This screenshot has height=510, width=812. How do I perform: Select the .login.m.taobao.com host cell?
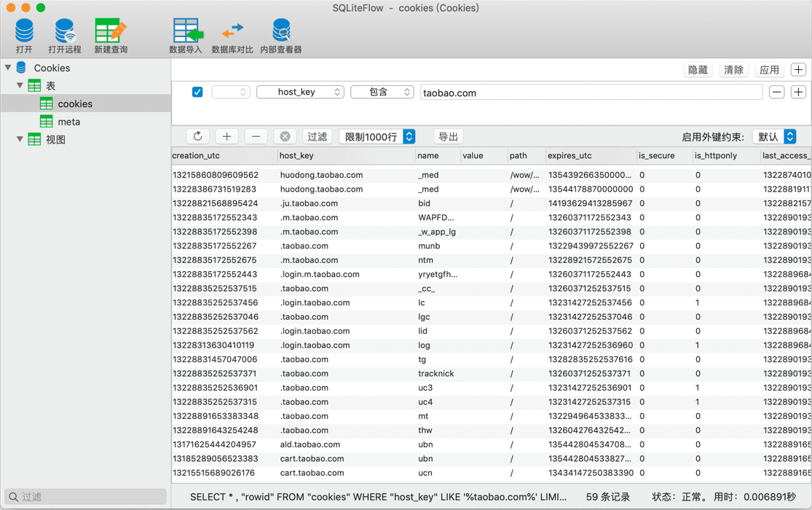[x=320, y=274]
